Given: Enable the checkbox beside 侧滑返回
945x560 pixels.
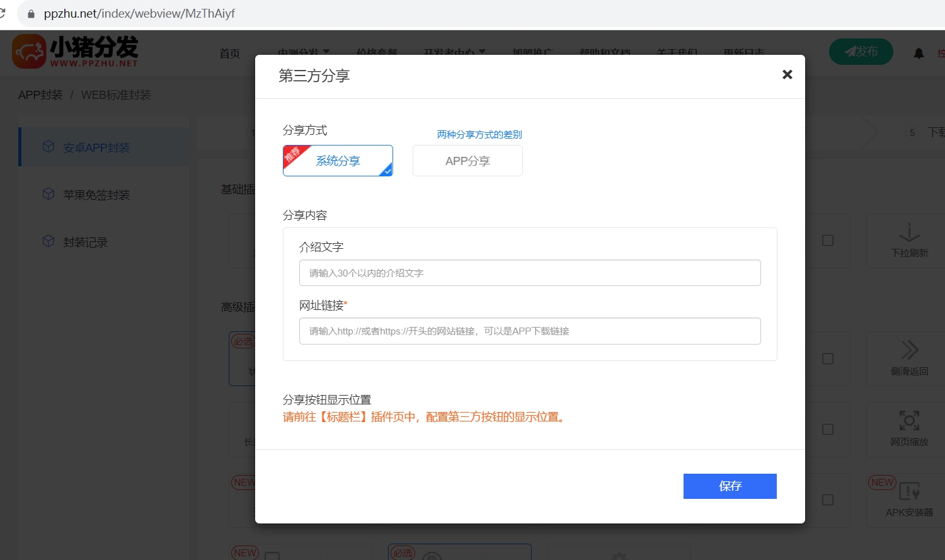Looking at the screenshot, I should coord(827,358).
